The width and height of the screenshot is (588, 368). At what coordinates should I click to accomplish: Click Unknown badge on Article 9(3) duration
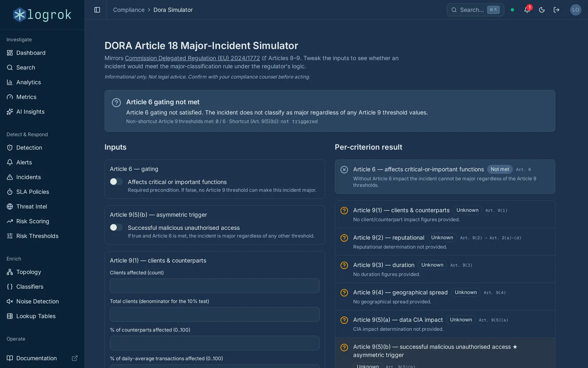click(x=432, y=265)
